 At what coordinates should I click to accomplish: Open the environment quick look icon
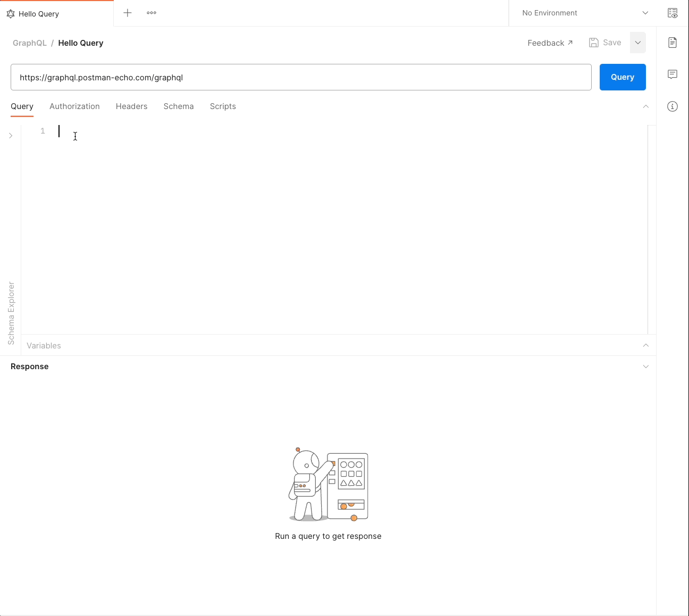673,13
